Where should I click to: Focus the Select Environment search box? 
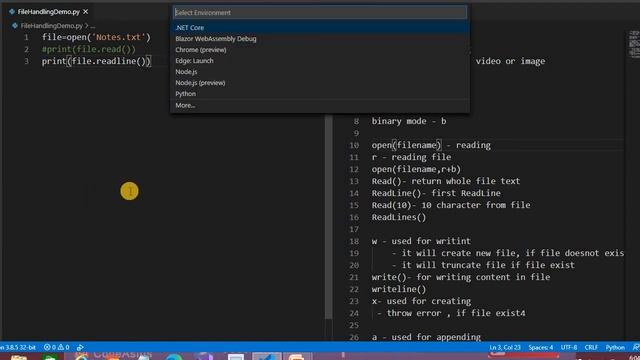[x=320, y=13]
